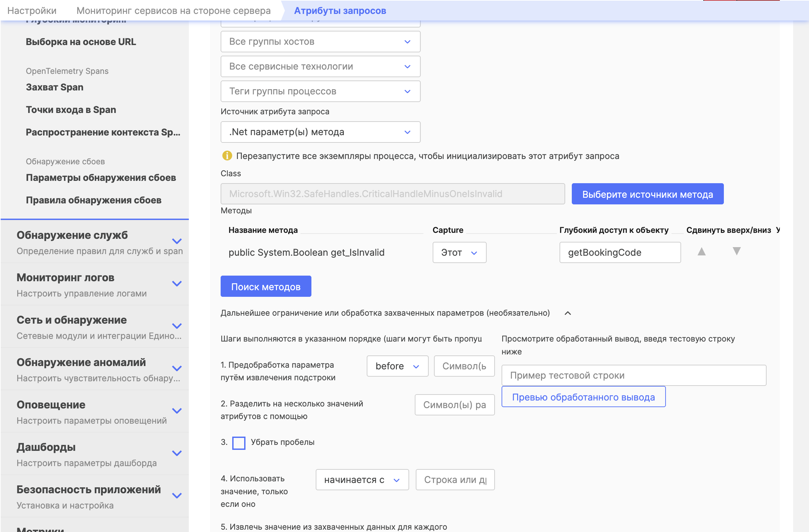809x532 pixels.
Task: Click Поиск методов button
Action: pyautogui.click(x=265, y=287)
